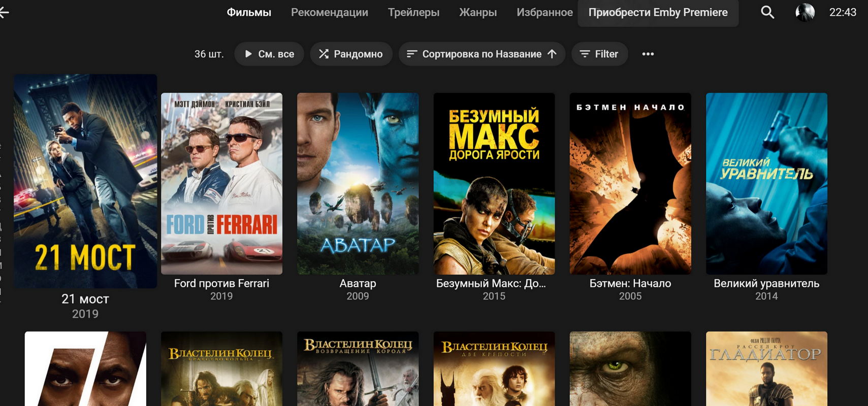The width and height of the screenshot is (868, 406).
Task: Open the Гладиатор movie poster
Action: point(766,368)
